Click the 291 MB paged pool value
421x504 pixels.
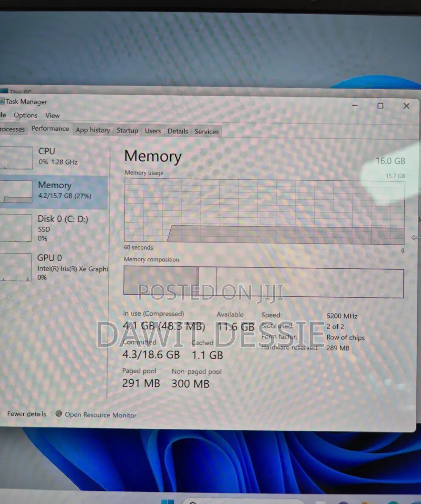[141, 383]
